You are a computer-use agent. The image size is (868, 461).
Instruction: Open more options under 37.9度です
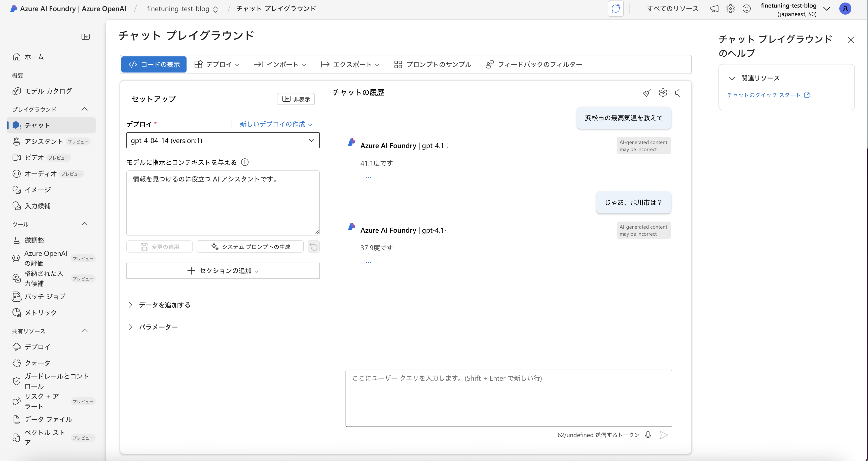click(x=368, y=262)
